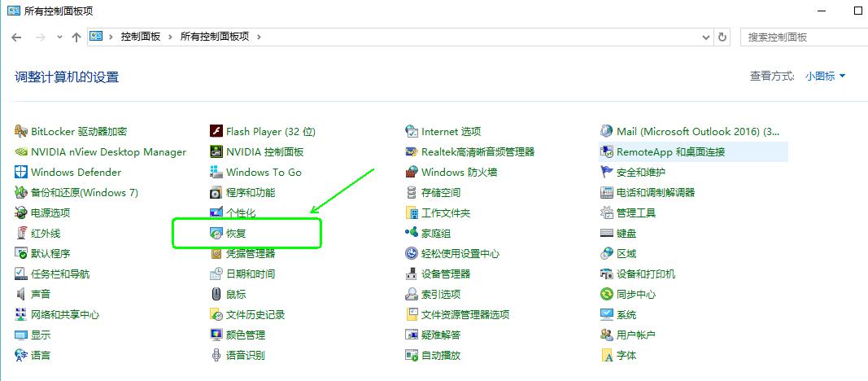Expand address bar history dropdown arrow

pyautogui.click(x=706, y=37)
